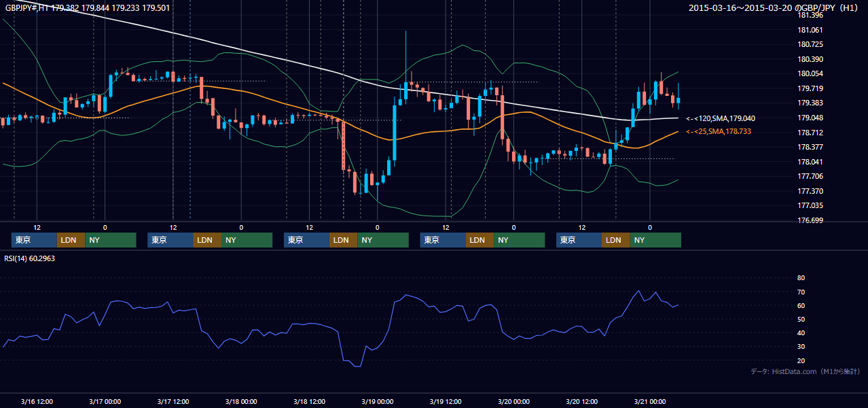Click the 3/20 00:00 date label
The height and width of the screenshot is (408, 868).
pos(513,402)
